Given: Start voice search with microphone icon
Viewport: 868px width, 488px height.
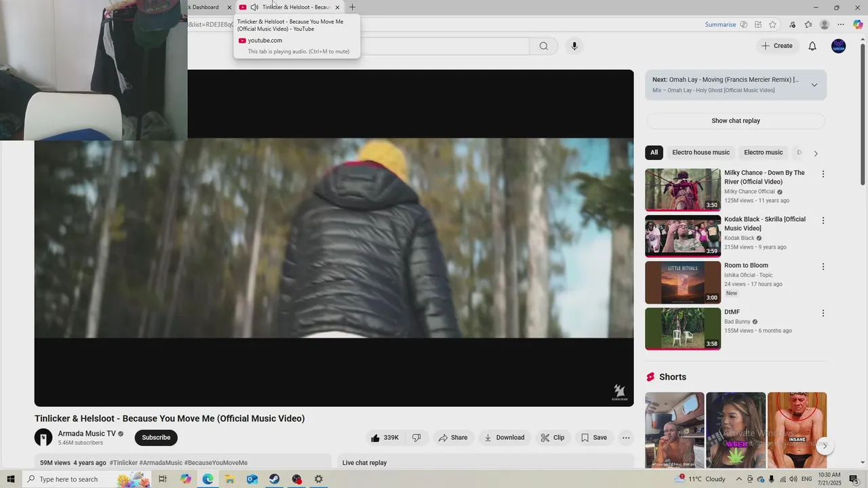Looking at the screenshot, I should [574, 46].
